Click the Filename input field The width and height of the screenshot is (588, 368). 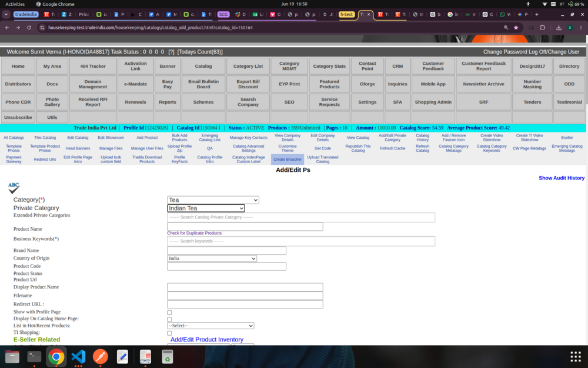tap(245, 296)
